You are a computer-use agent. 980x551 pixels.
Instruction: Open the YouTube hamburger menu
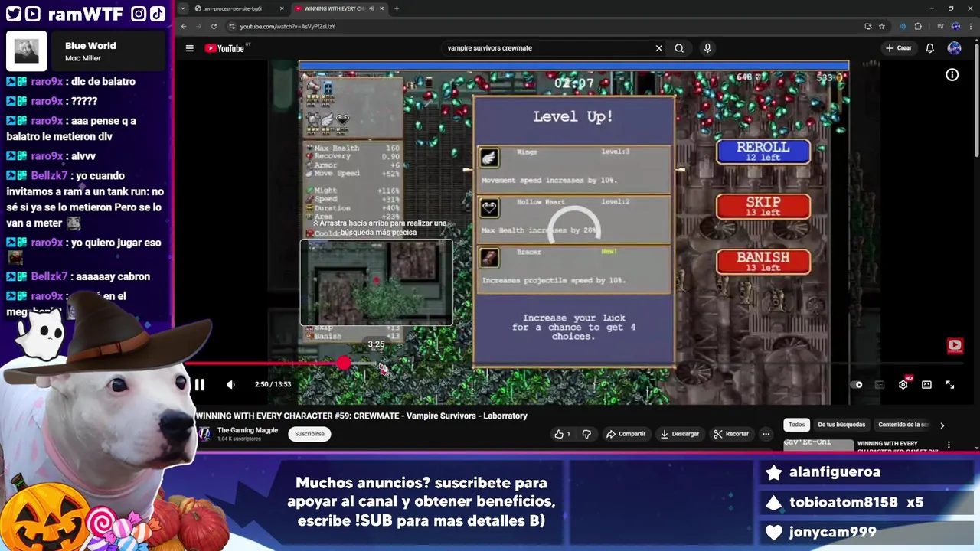pos(189,48)
